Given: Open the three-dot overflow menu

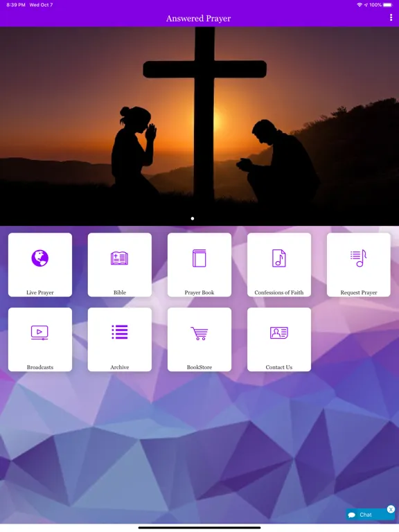Looking at the screenshot, I should [x=391, y=18].
